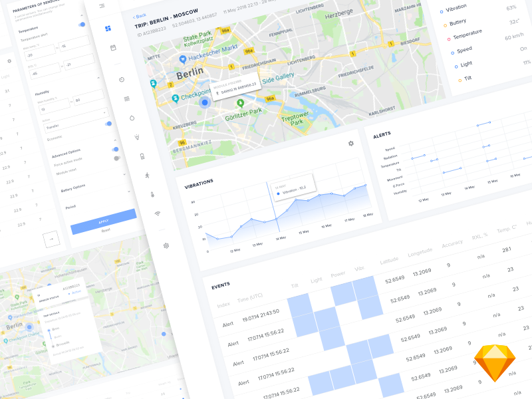Open the settings gear in sidebar
This screenshot has width=532, height=399.
point(166,245)
